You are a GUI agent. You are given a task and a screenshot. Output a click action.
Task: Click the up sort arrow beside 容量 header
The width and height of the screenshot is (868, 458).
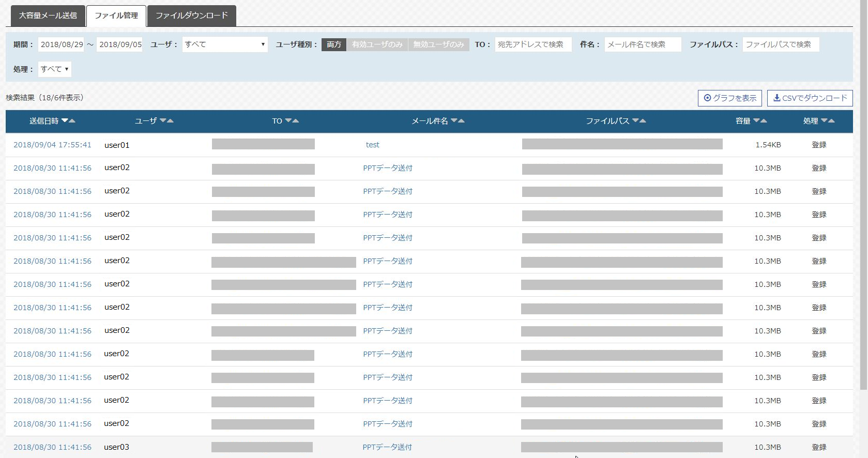(764, 120)
